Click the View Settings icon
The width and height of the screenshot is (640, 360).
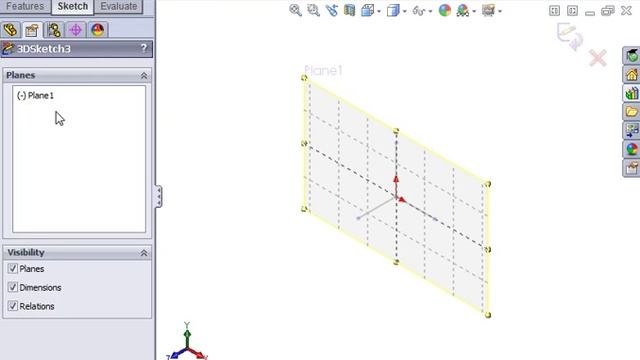(488, 10)
